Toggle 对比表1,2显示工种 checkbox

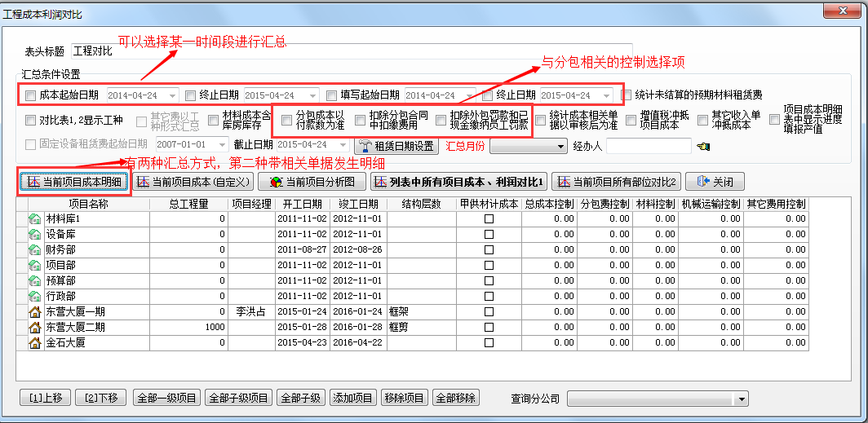pos(31,121)
